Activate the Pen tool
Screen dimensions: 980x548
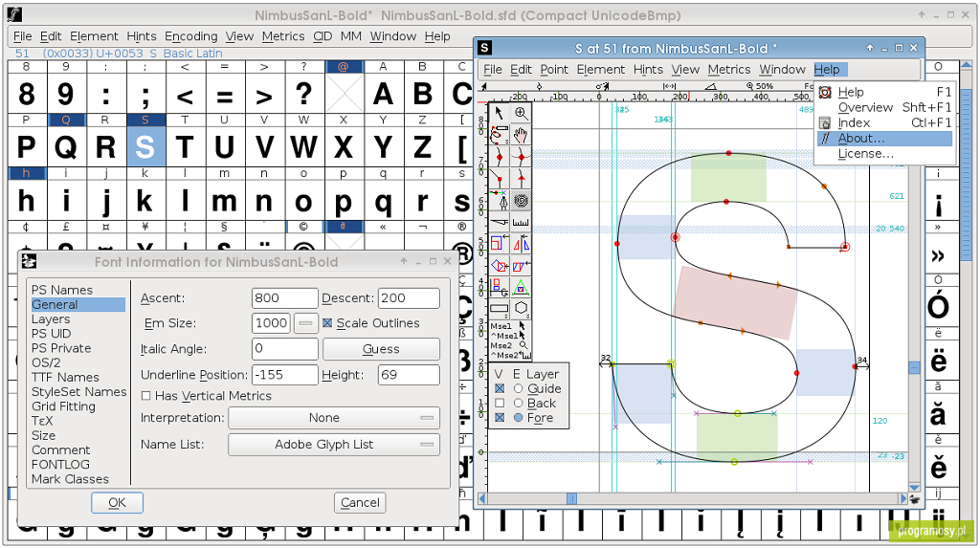pyautogui.click(x=499, y=200)
